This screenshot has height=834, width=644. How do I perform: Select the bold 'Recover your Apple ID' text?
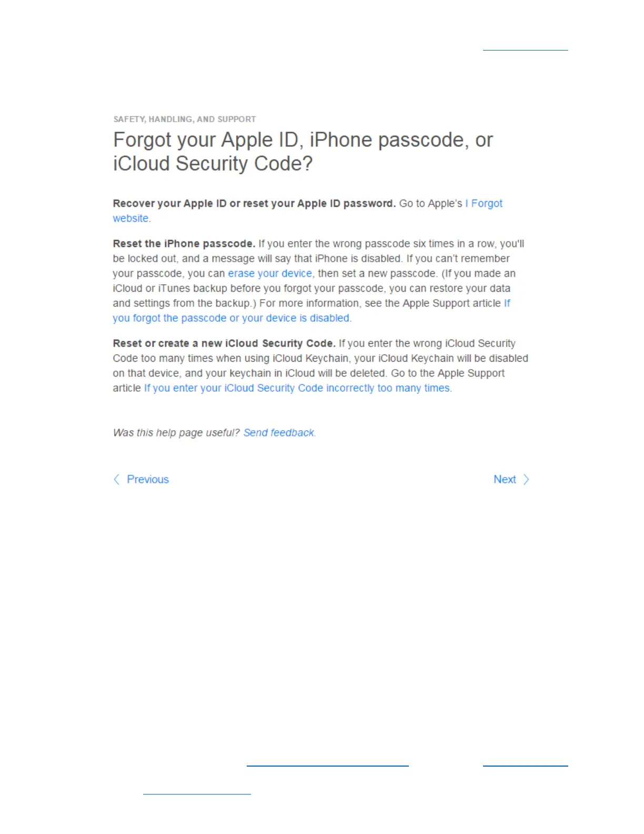pyautogui.click(x=254, y=203)
